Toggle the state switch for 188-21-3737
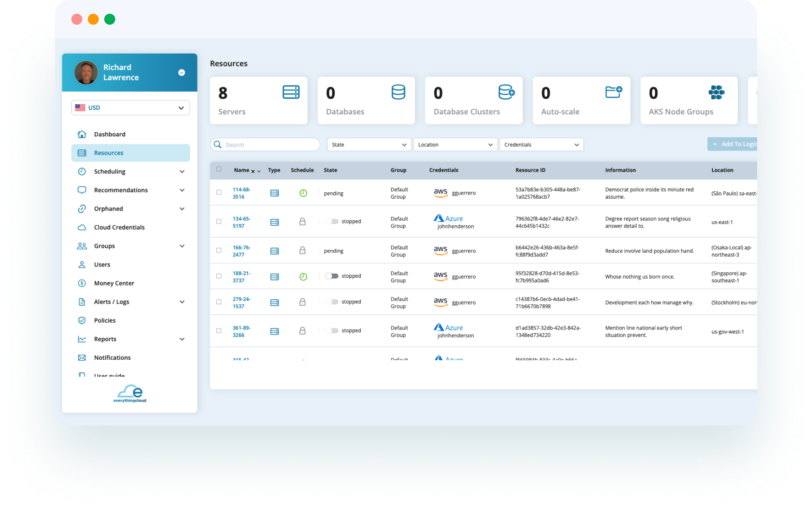Image resolution: width=812 pixels, height=508 pixels. click(x=332, y=276)
